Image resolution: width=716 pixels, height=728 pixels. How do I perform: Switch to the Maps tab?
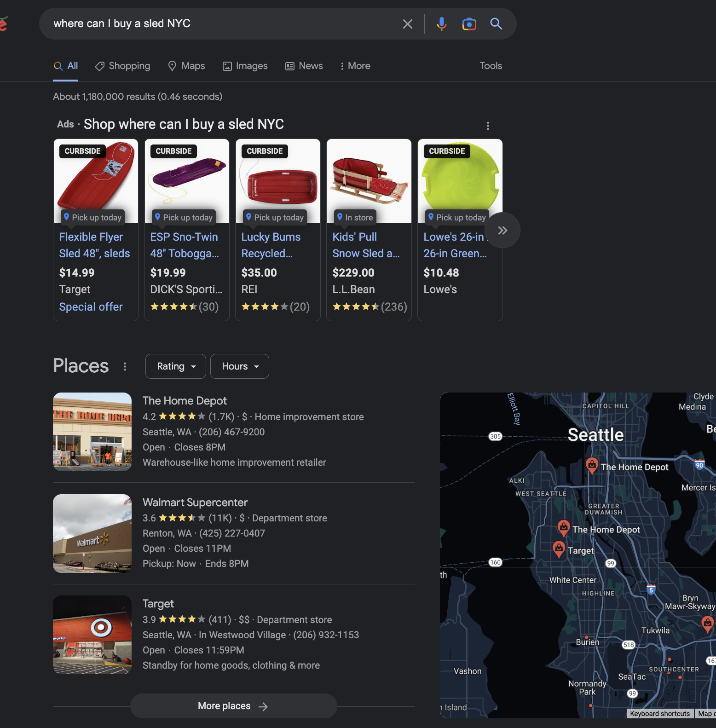coord(186,66)
